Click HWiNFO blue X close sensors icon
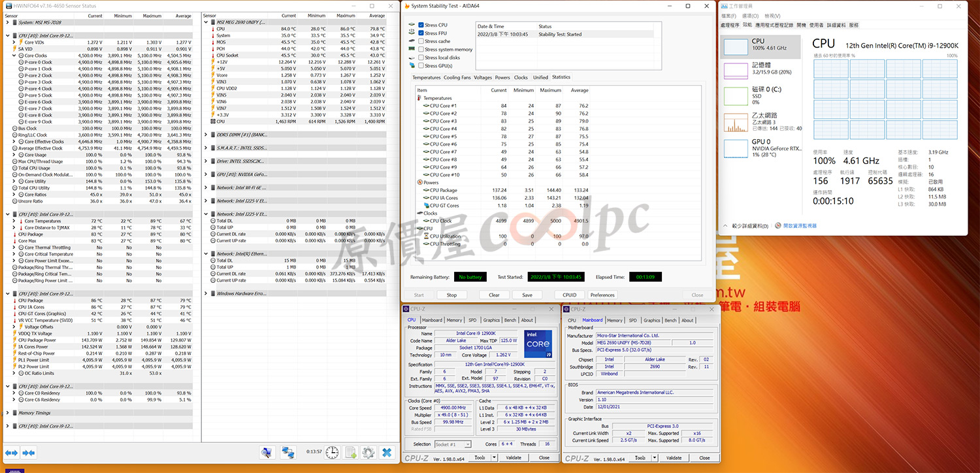Viewport: 980px width, 473px height. (x=387, y=452)
